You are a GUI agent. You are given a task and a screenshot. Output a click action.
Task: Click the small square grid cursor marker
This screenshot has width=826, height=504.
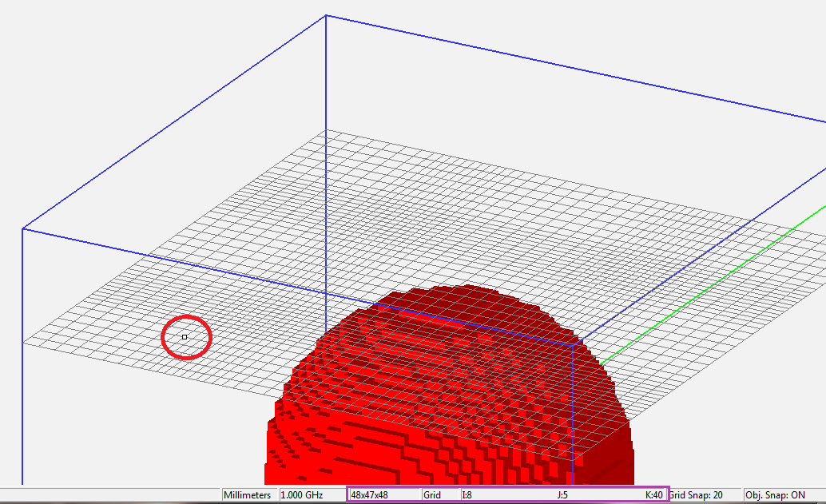[x=185, y=337]
